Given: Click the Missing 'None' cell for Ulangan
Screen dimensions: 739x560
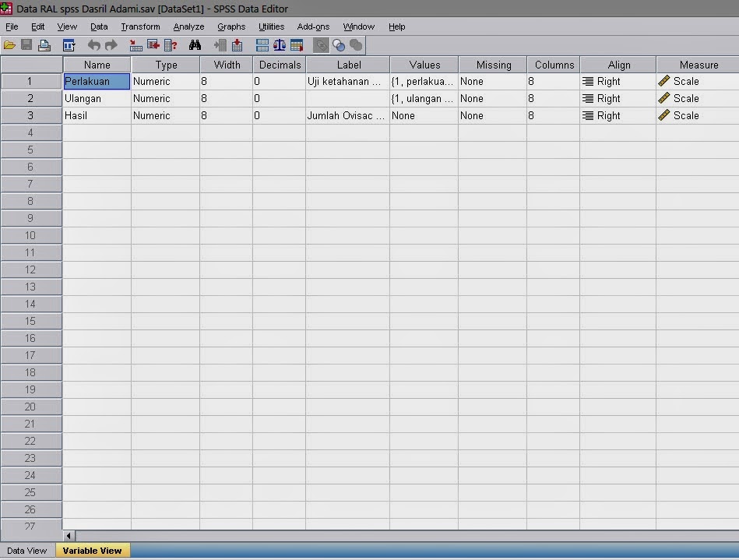Looking at the screenshot, I should coord(492,98).
